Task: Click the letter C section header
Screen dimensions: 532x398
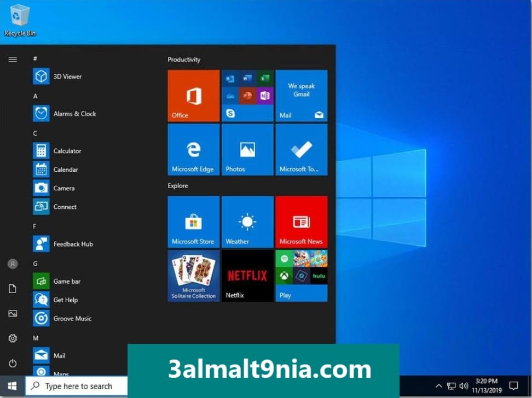Action: point(35,133)
